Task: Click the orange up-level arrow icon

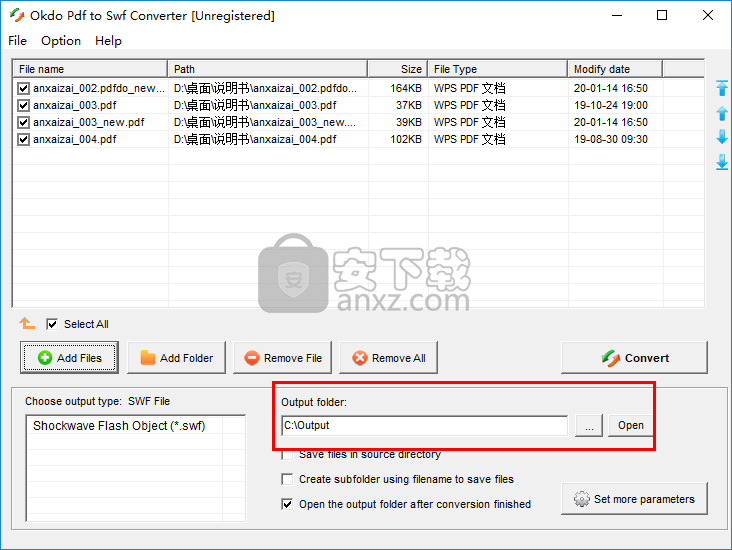Action: [27, 323]
